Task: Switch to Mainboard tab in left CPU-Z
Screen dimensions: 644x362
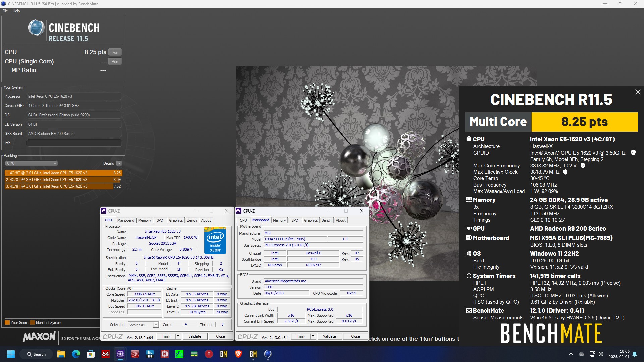Action: click(126, 220)
